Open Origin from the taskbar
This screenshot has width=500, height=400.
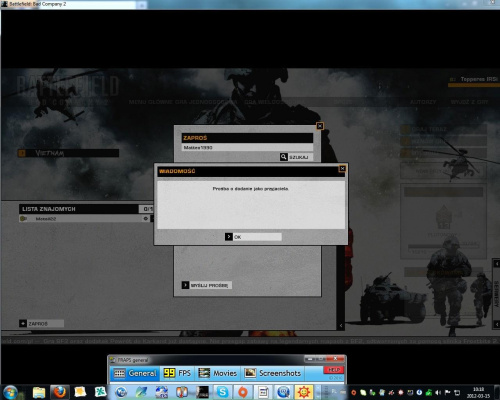coord(243,392)
